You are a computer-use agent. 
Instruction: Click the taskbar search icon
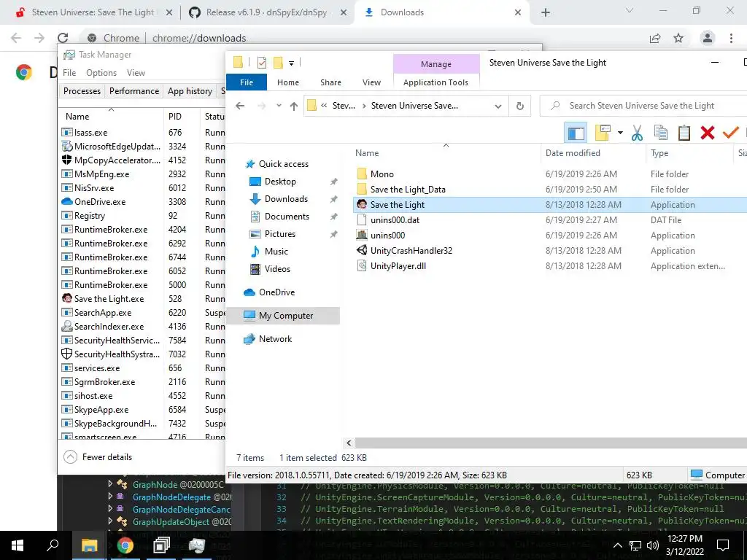53,545
